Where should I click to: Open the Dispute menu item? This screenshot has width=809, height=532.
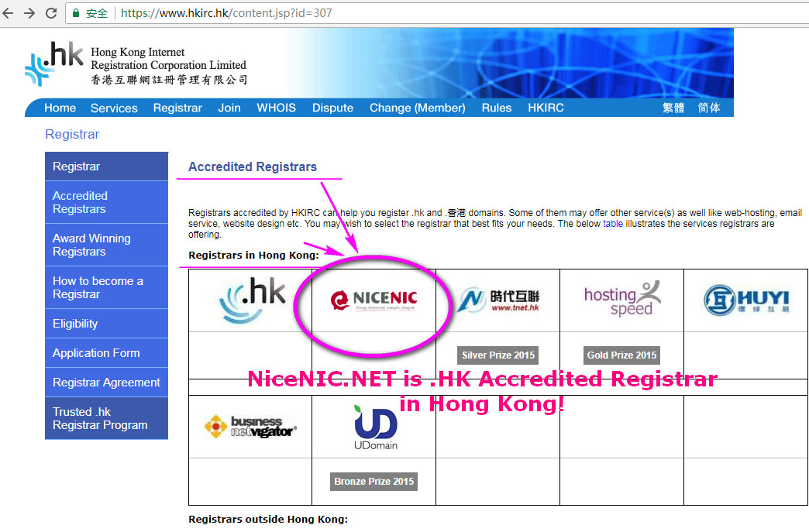tap(332, 108)
